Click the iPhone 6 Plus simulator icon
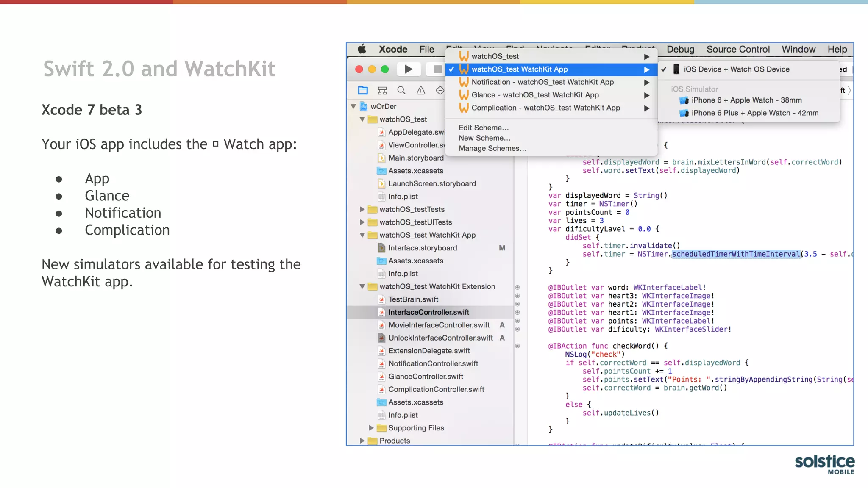 coord(684,113)
